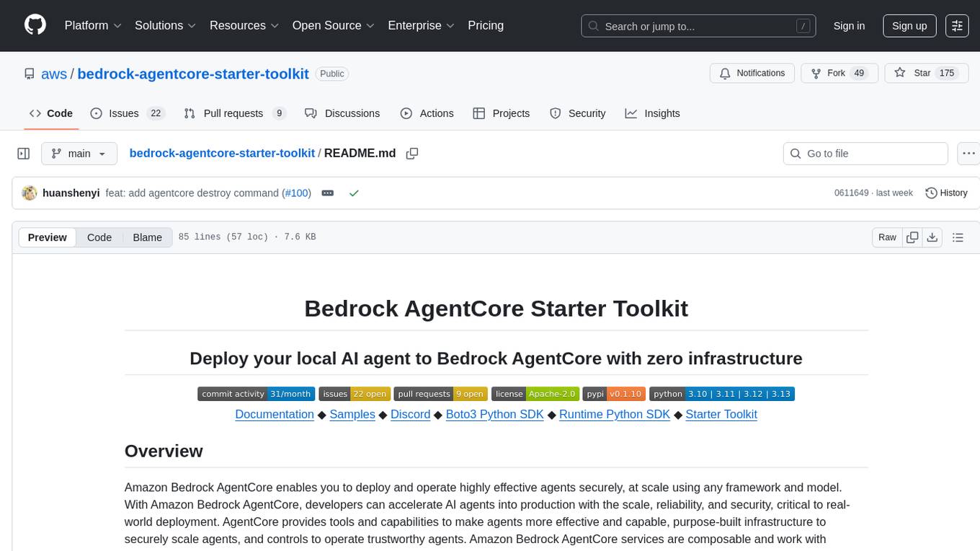Expand the Enterprise menu

(422, 25)
